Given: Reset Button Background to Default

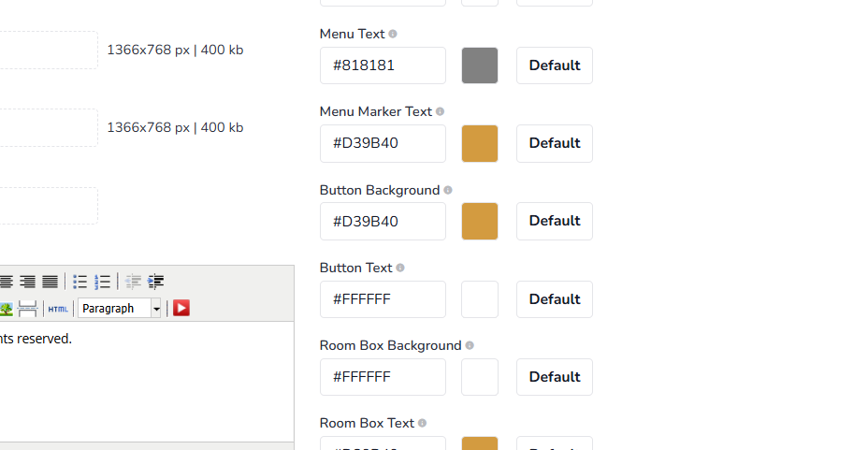Looking at the screenshot, I should [555, 221].
